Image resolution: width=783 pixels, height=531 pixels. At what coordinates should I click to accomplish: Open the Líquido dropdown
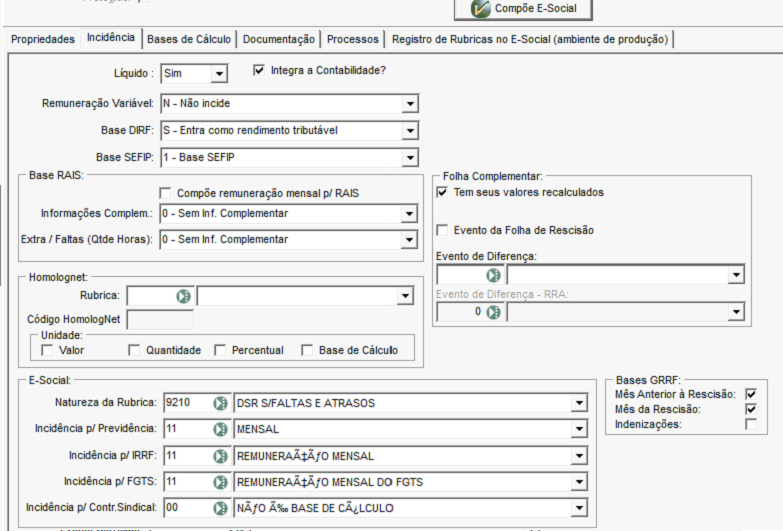tap(219, 74)
